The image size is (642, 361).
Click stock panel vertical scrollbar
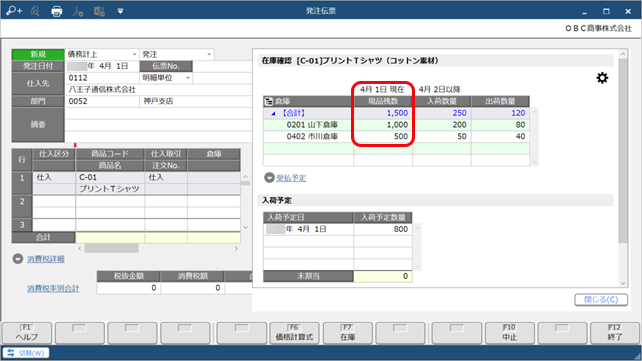tap(623, 151)
